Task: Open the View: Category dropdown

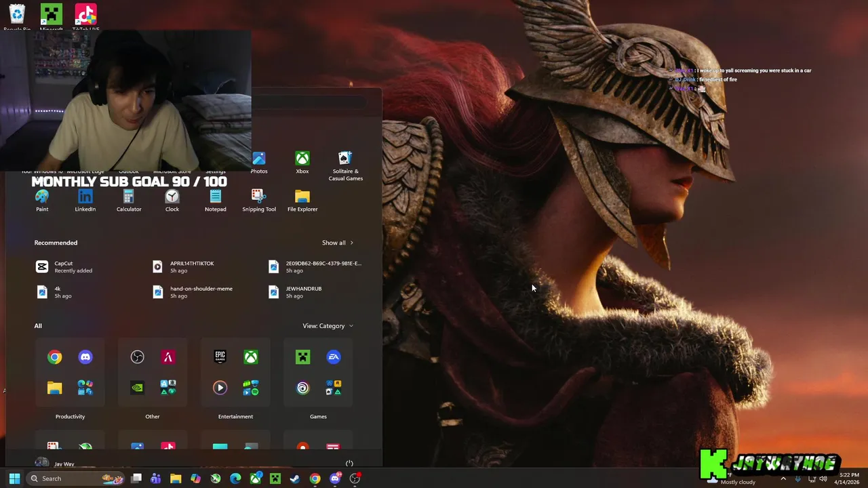Action: 328,326
